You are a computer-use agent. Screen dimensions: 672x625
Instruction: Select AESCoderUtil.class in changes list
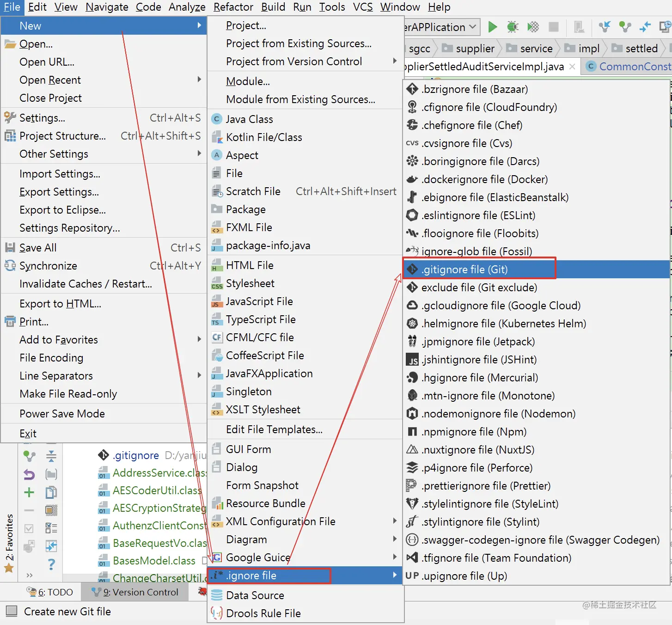[x=150, y=490]
